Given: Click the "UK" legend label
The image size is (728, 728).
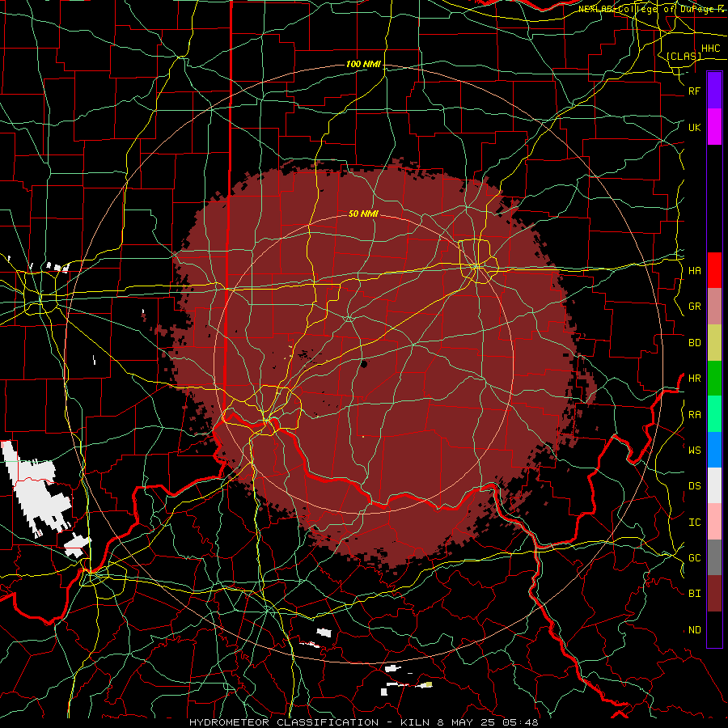Looking at the screenshot, I should pyautogui.click(x=694, y=127).
